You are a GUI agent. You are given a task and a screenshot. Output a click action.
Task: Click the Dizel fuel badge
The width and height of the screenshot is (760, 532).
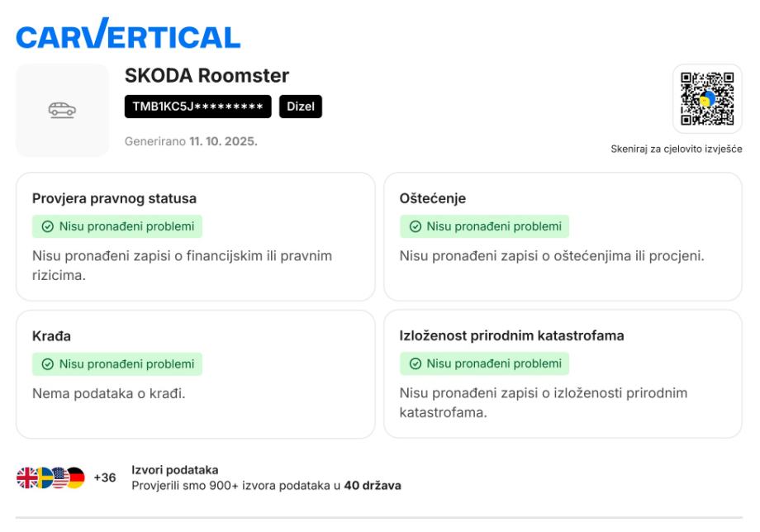pyautogui.click(x=300, y=107)
